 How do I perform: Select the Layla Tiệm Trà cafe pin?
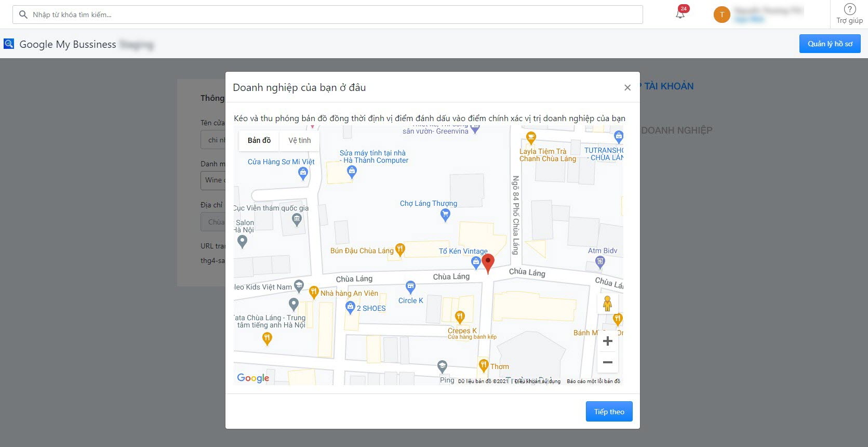531,138
